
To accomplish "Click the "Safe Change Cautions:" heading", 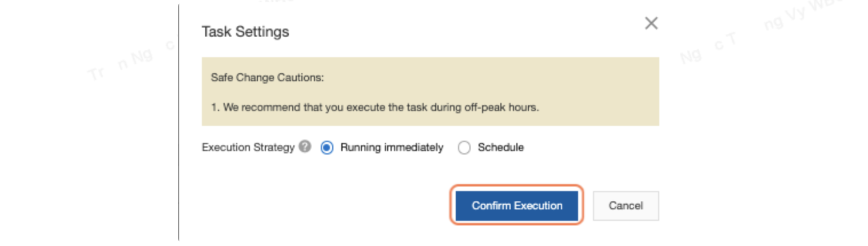I will [267, 77].
